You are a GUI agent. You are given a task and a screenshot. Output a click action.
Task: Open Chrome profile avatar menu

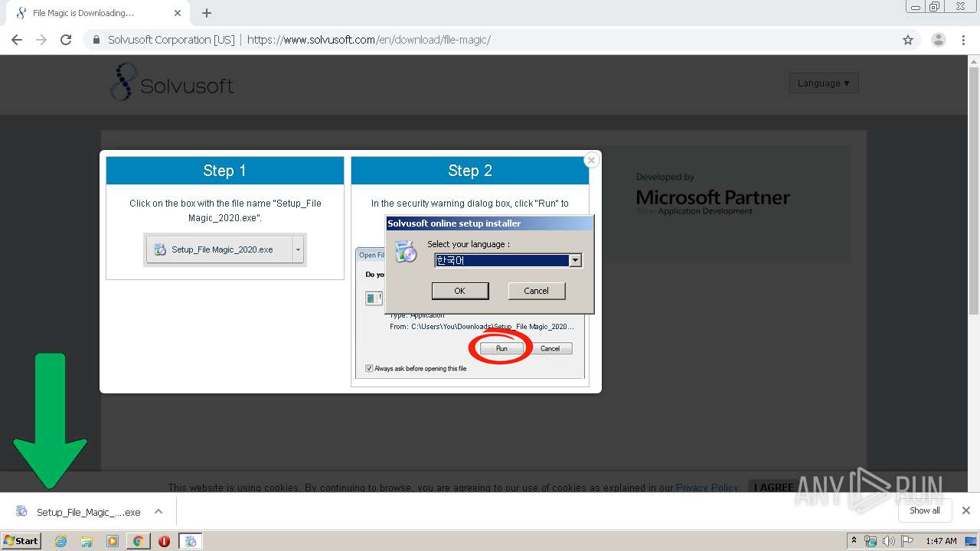click(x=939, y=40)
